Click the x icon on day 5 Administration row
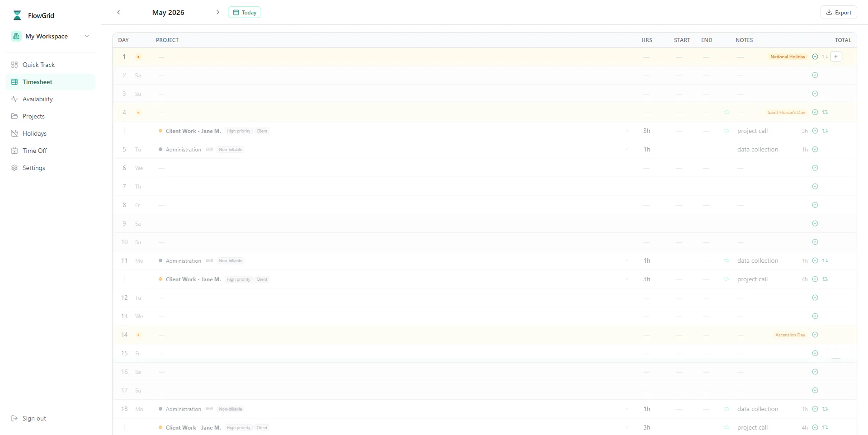Screen dimensions: 868x435 click(627, 149)
